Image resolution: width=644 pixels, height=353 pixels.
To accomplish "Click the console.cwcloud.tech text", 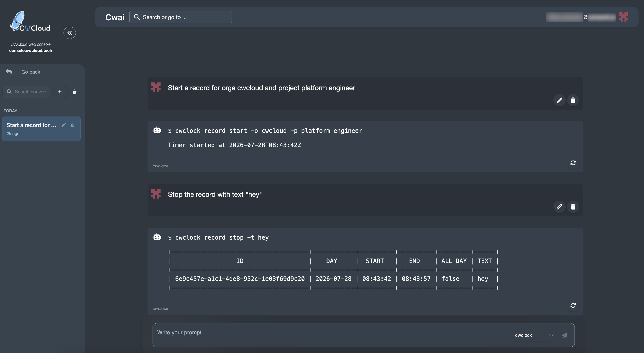I will (x=31, y=51).
